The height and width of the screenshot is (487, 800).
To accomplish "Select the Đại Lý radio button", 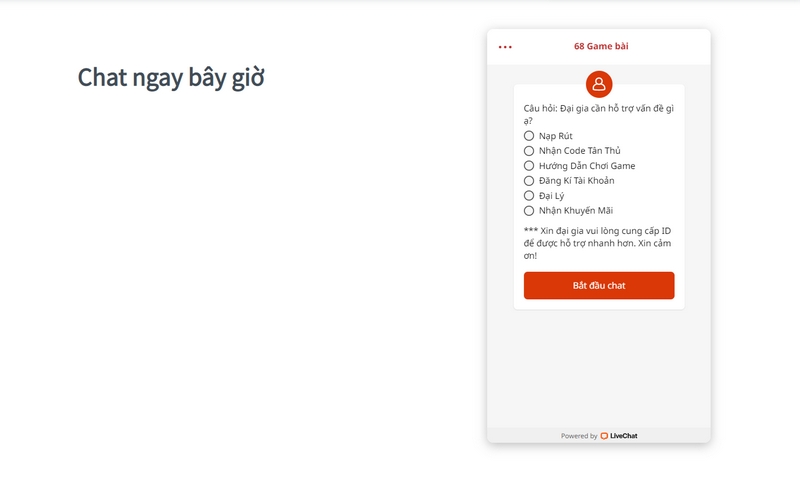I will tap(529, 196).
